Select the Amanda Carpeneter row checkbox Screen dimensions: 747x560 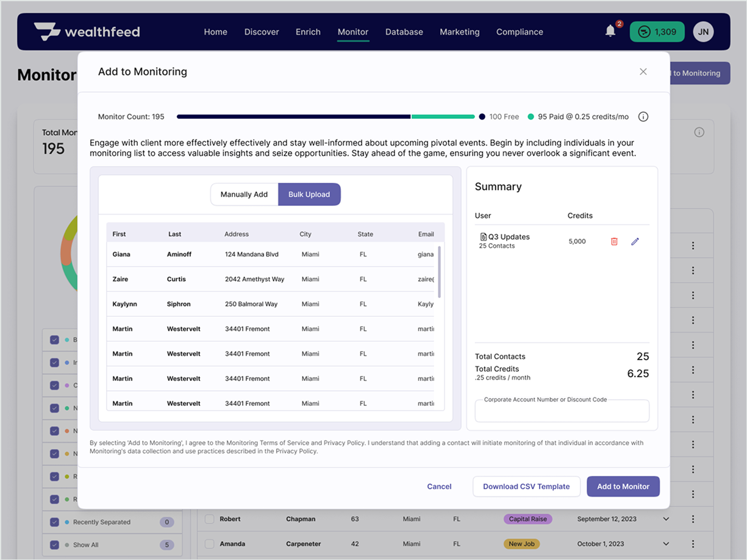click(210, 544)
